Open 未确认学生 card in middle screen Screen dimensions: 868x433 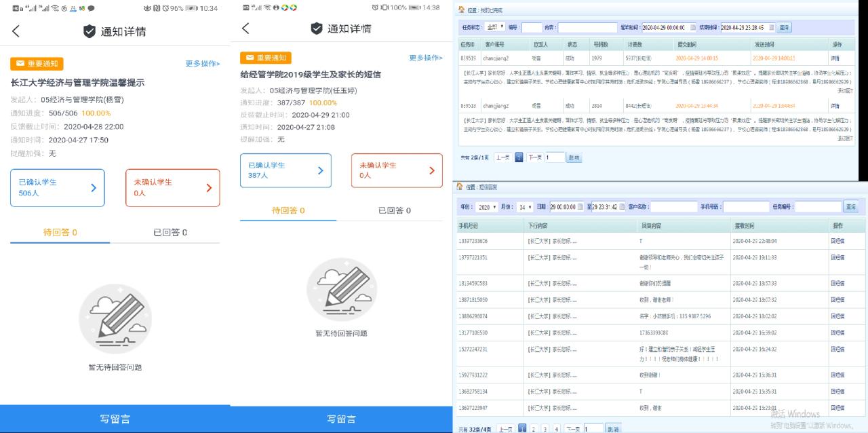[397, 170]
